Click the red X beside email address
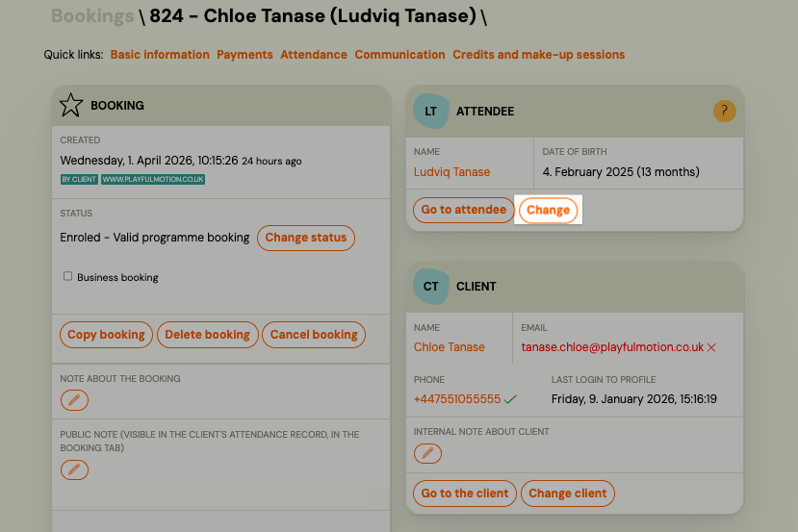The image size is (798, 532). (x=711, y=347)
